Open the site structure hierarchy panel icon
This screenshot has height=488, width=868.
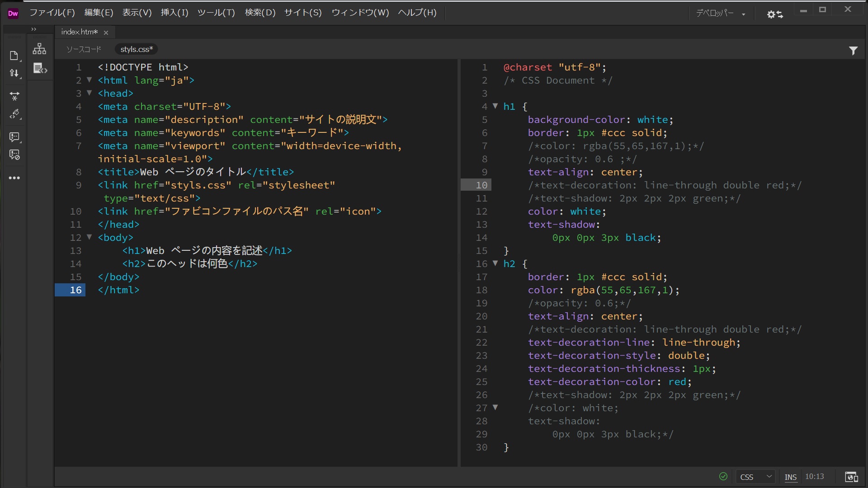point(39,49)
